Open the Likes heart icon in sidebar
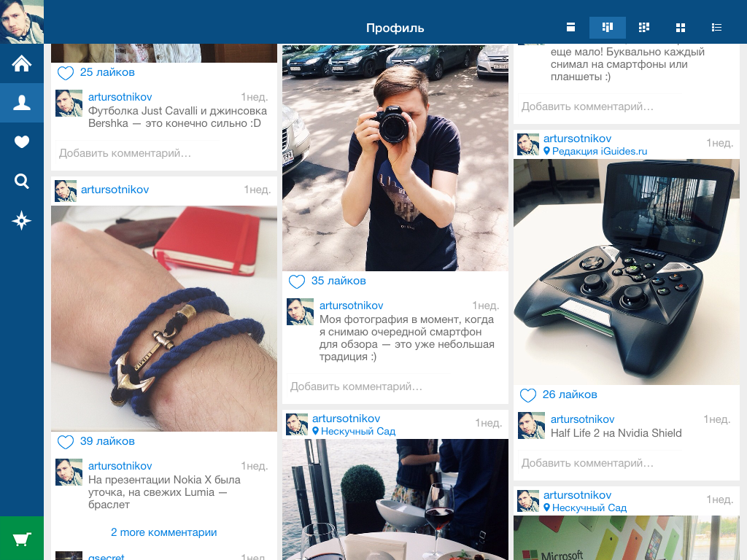Image resolution: width=747 pixels, height=560 pixels. coord(21,142)
